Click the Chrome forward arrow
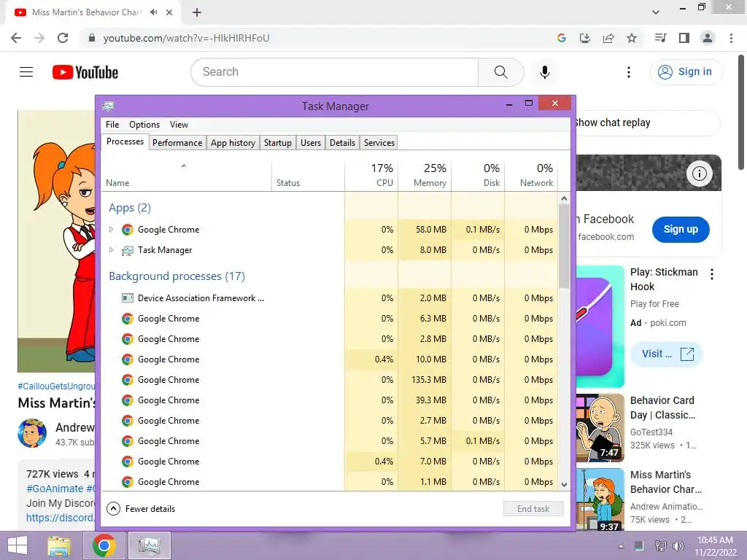Image resolution: width=747 pixels, height=560 pixels. tap(39, 38)
